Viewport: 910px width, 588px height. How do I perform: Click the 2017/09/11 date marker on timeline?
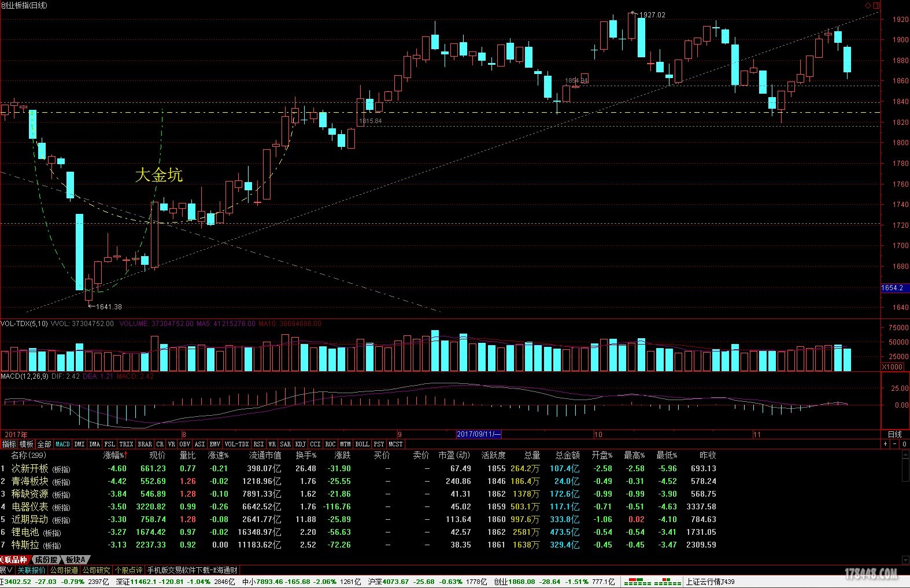479,434
